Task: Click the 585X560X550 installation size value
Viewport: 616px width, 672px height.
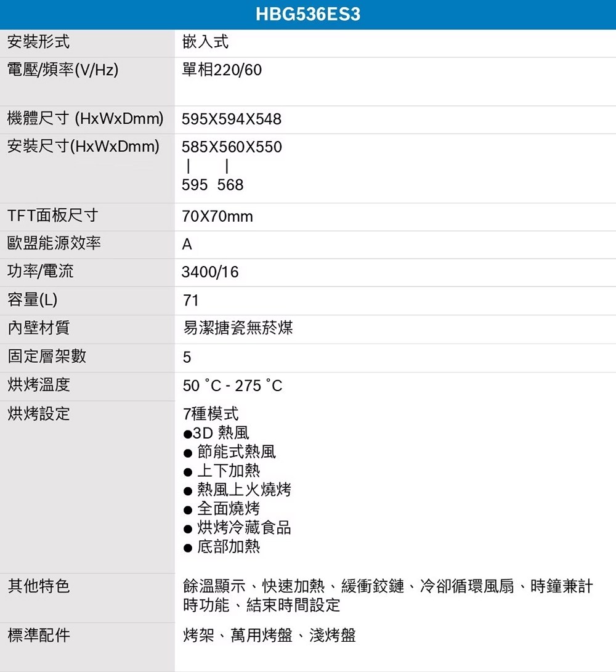Action: 232,148
